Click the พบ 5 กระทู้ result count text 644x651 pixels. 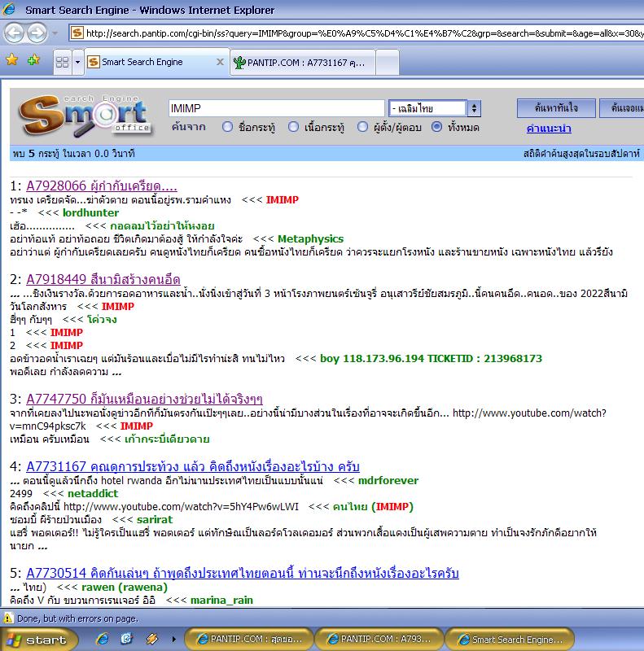(73, 154)
